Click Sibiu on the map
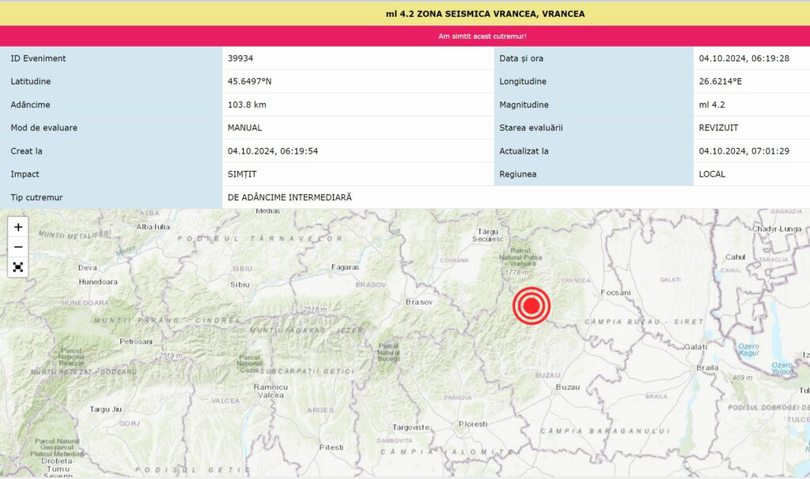Screen dimensions: 810x479 point(239,284)
